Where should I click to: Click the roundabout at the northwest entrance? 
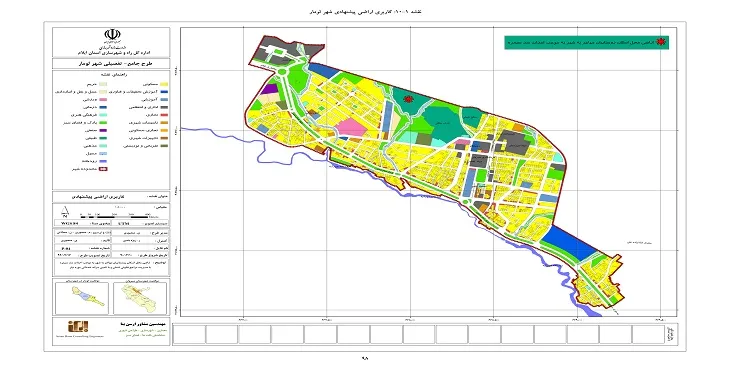(x=283, y=72)
